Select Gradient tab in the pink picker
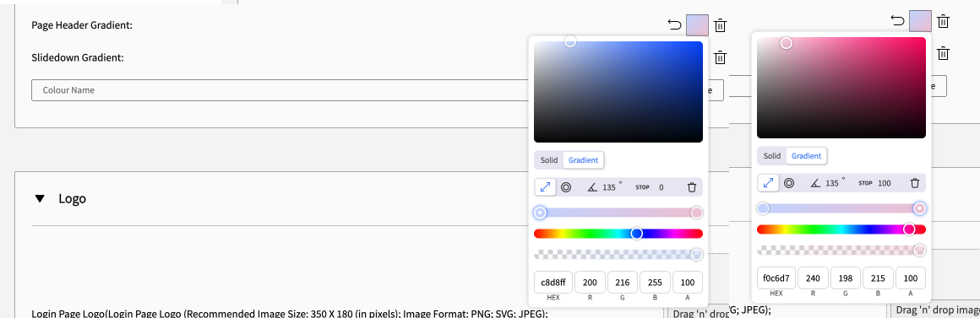The image size is (980, 318). [806, 156]
